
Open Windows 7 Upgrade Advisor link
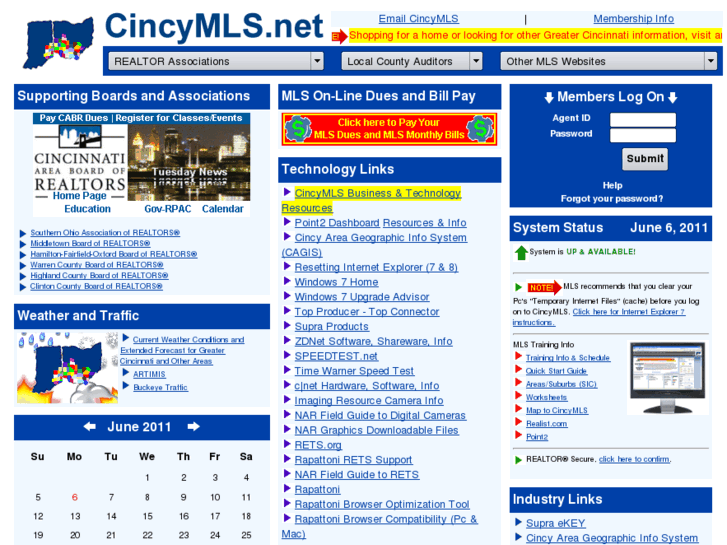point(362,297)
